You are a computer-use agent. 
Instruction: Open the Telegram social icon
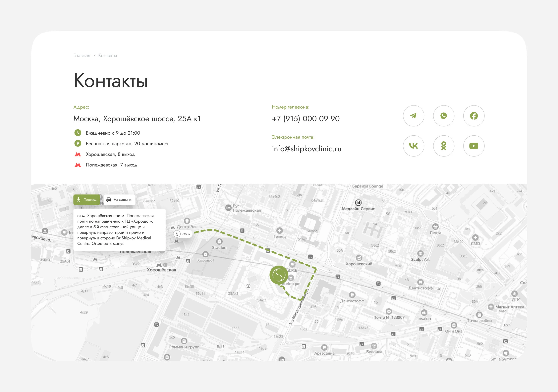414,116
